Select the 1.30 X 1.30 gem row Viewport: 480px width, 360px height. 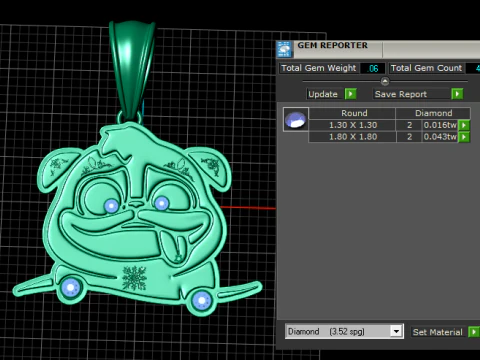(389, 125)
